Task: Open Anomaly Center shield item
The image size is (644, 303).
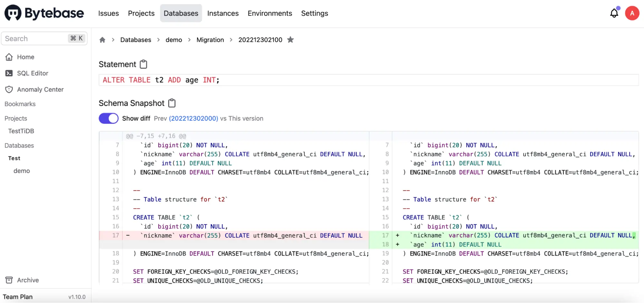Action: [x=34, y=89]
